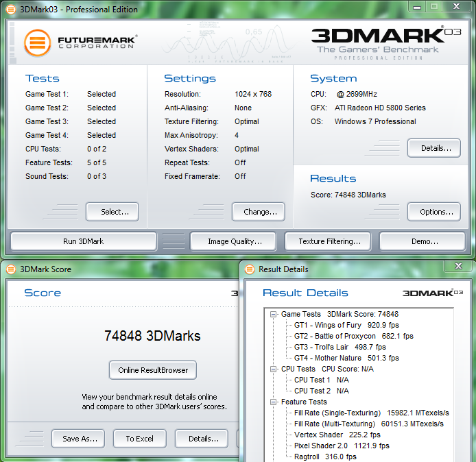Click the '74848 3DMarks' score text

(152, 336)
